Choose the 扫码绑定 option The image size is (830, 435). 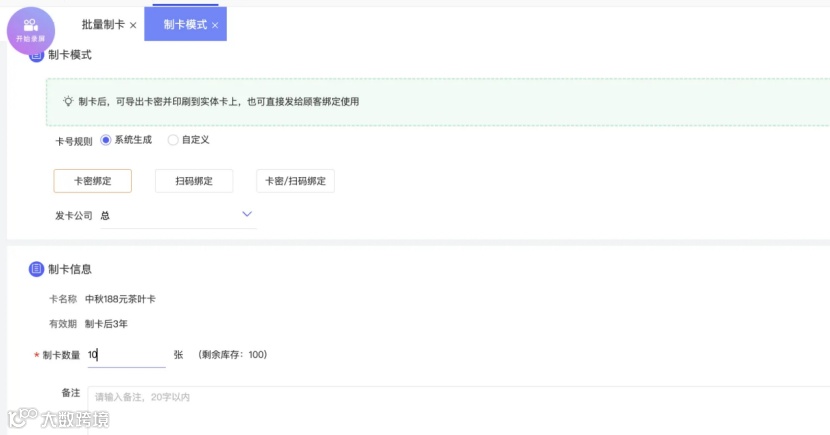[x=194, y=181]
